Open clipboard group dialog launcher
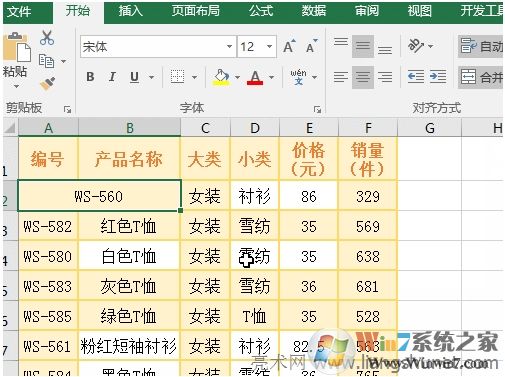This screenshot has height=377, width=505. (67, 109)
